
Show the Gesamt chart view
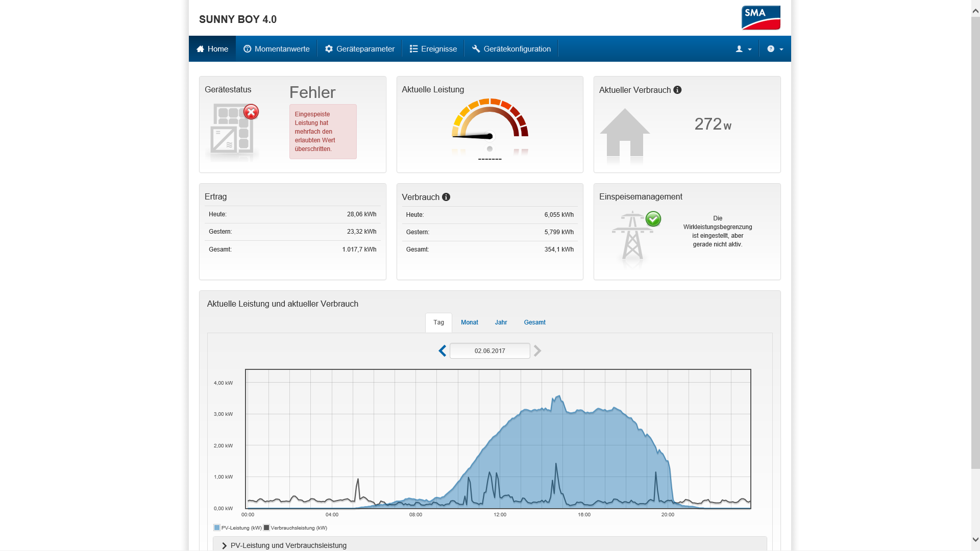[x=534, y=322]
